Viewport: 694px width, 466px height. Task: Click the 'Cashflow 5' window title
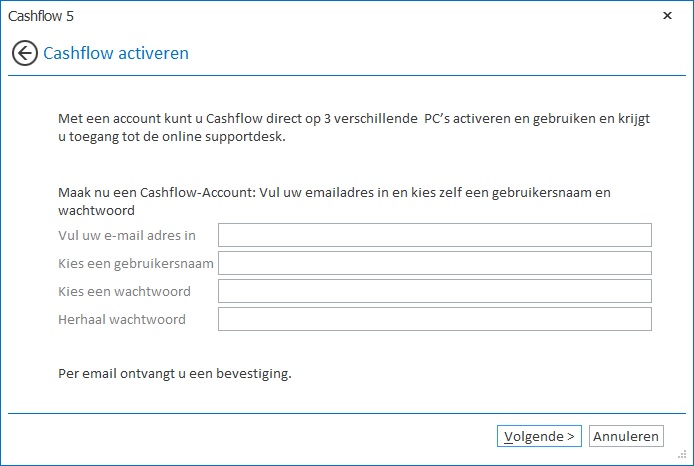41,16
